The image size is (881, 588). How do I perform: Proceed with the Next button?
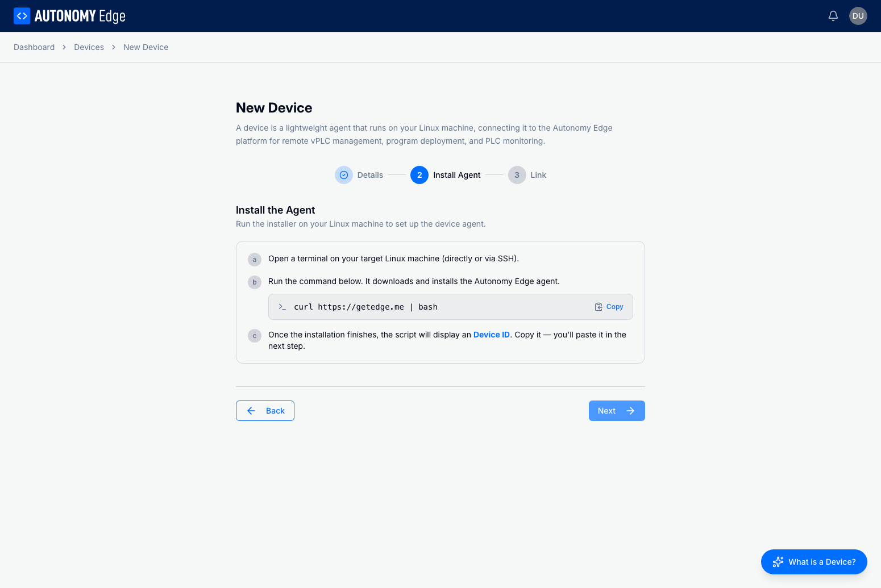tap(617, 411)
